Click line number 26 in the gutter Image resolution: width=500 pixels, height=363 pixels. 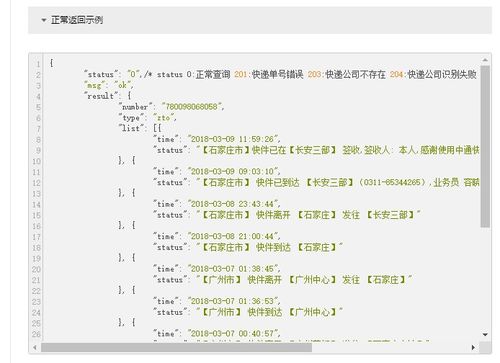tap(36, 334)
